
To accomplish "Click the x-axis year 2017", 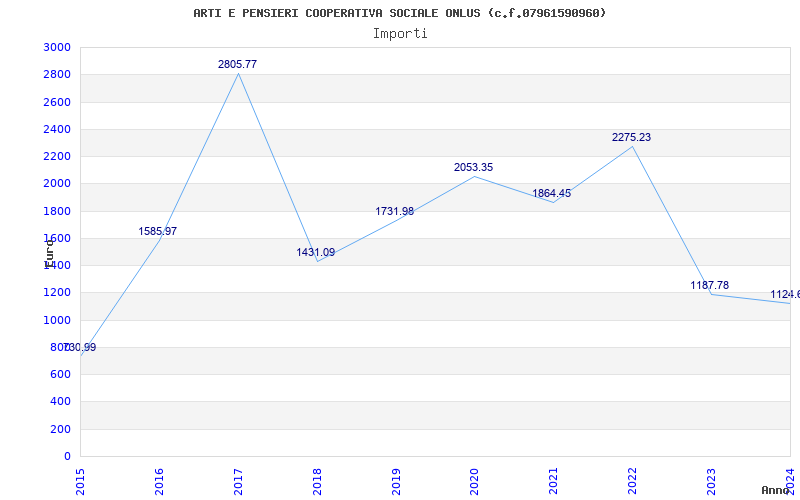I will pos(238,481).
